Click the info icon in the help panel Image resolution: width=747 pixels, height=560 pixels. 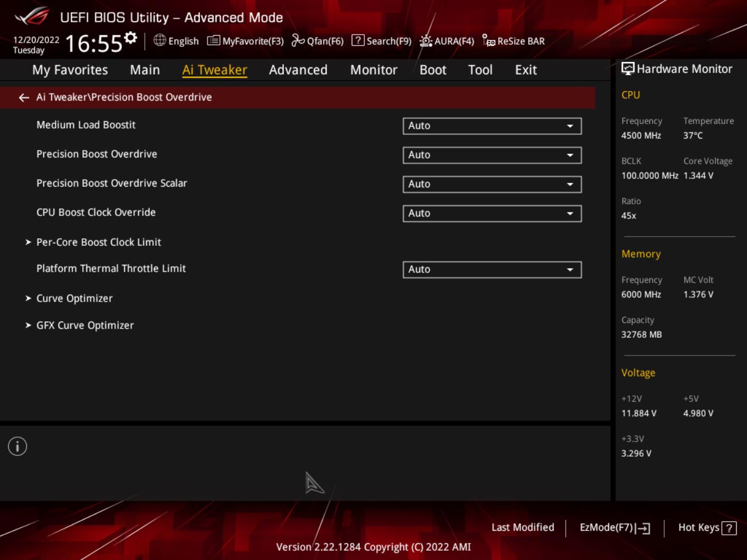pyautogui.click(x=17, y=446)
